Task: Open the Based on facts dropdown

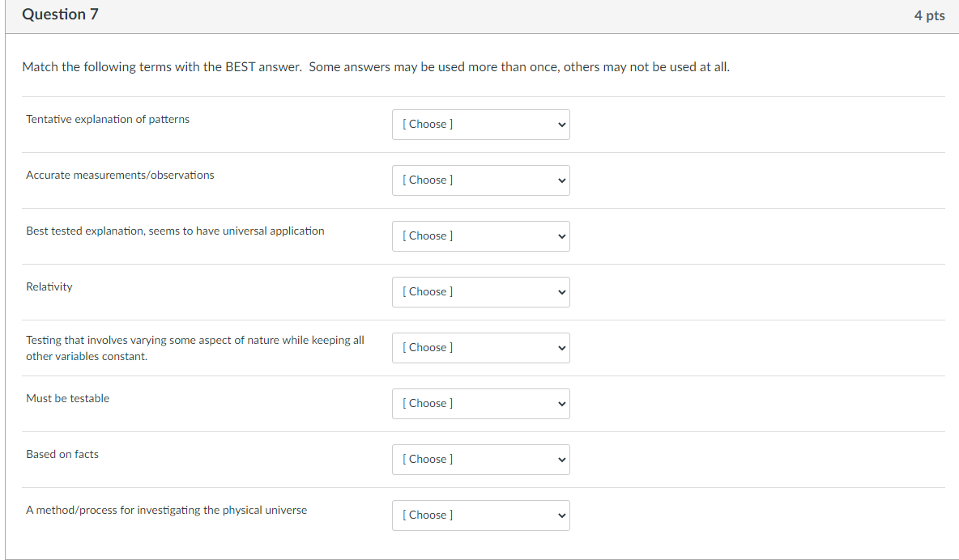Action: pyautogui.click(x=481, y=460)
